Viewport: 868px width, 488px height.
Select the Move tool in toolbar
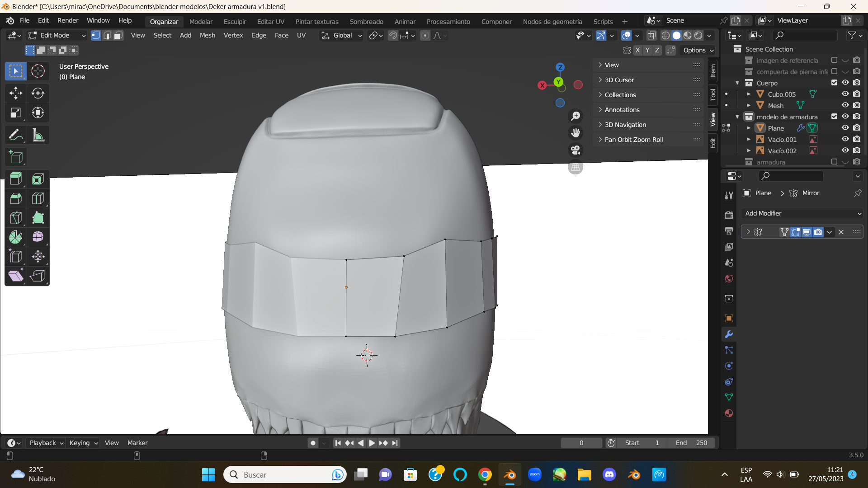[x=15, y=93]
